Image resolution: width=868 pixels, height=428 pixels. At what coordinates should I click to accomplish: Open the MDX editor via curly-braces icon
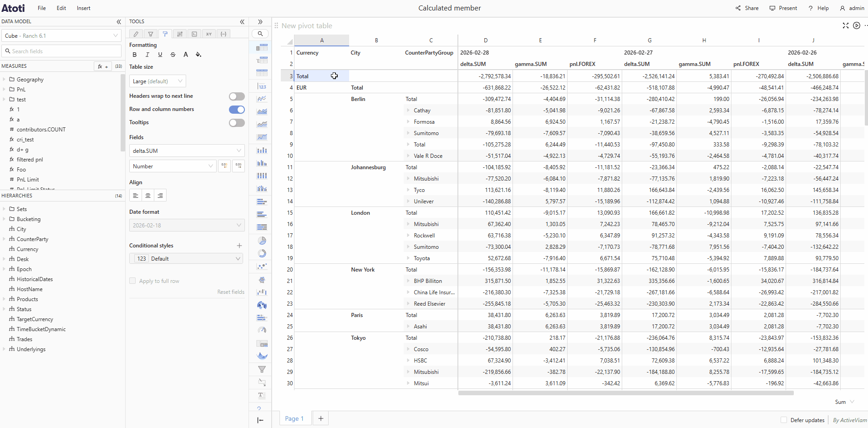(223, 34)
